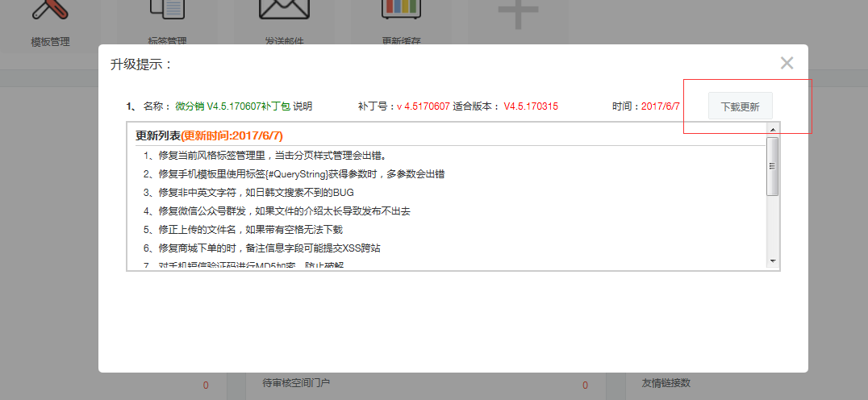Click the 下载更新 download update button
The width and height of the screenshot is (868, 400).
tap(740, 106)
